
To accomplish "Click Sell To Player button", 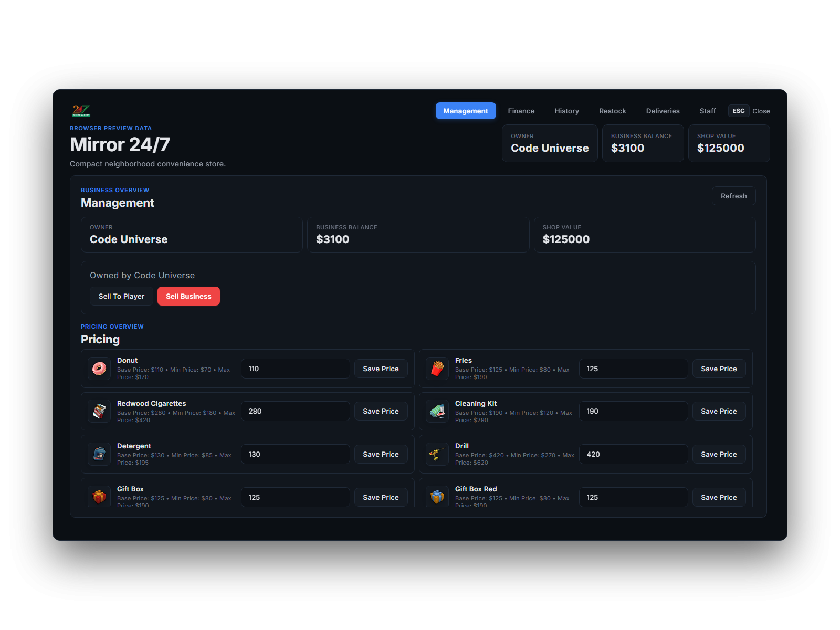I will [121, 296].
